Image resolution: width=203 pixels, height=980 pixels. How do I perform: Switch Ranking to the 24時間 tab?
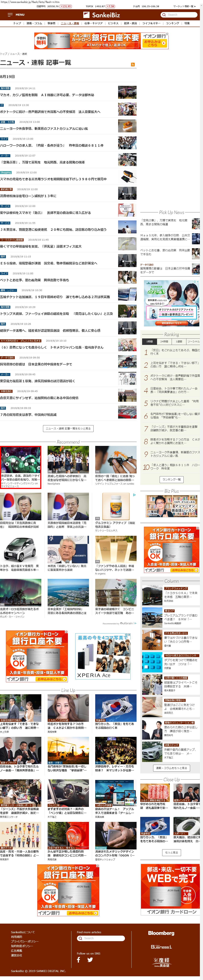point(164,341)
